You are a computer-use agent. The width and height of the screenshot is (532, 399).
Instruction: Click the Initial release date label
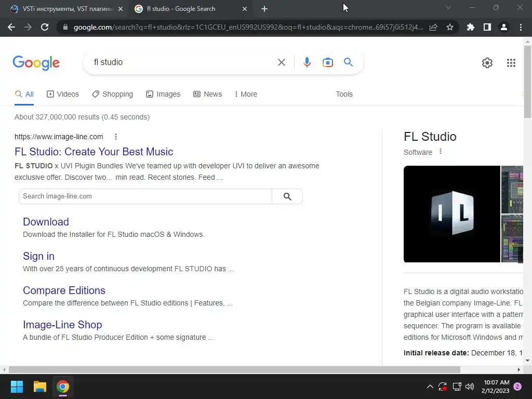436,353
